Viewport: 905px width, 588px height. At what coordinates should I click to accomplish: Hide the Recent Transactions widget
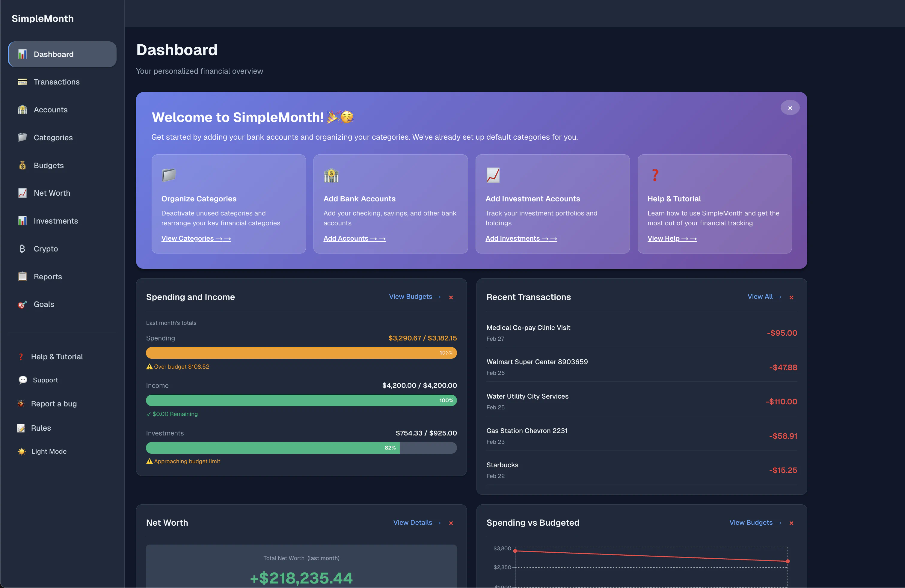pos(791,297)
